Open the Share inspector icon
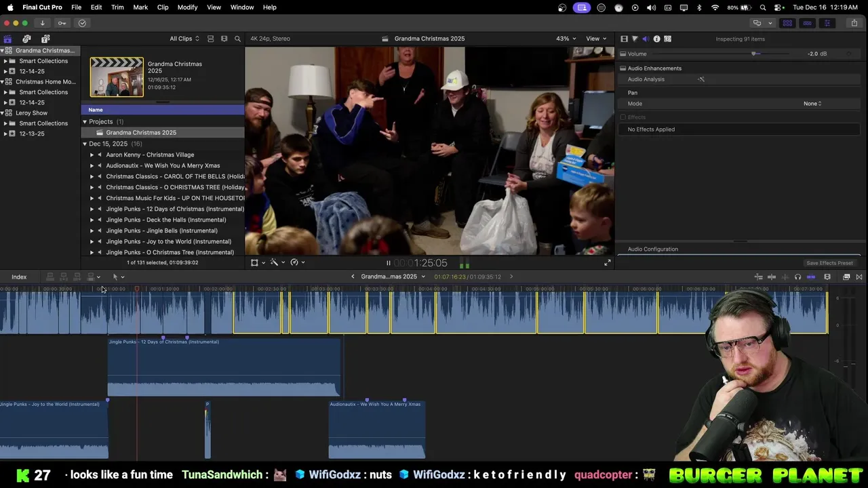 pyautogui.click(x=667, y=39)
